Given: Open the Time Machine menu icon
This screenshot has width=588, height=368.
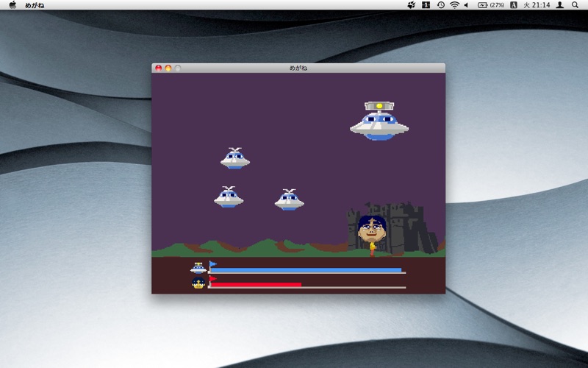Looking at the screenshot, I should click(440, 5).
